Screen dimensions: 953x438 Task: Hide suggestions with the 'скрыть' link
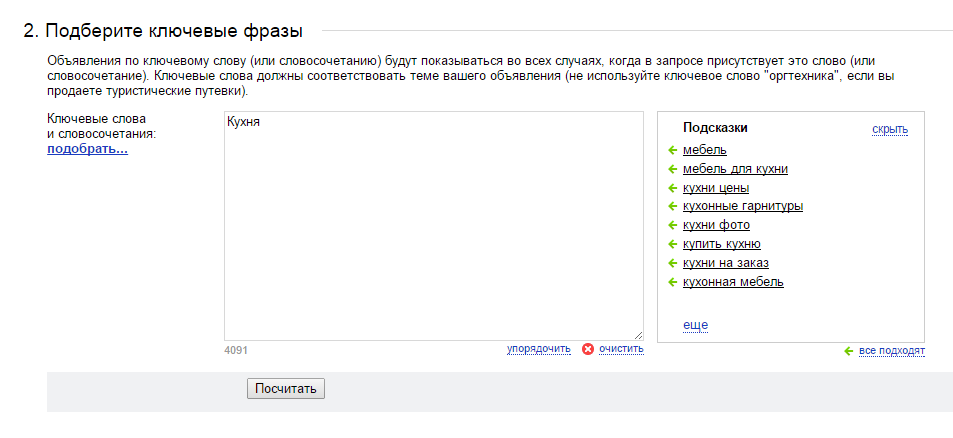890,129
